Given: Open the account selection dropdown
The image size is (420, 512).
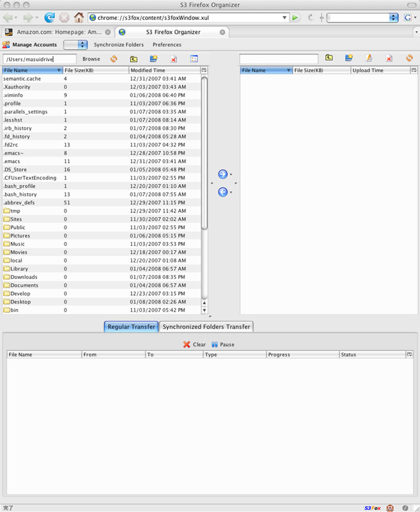Looking at the screenshot, I should pos(75,45).
